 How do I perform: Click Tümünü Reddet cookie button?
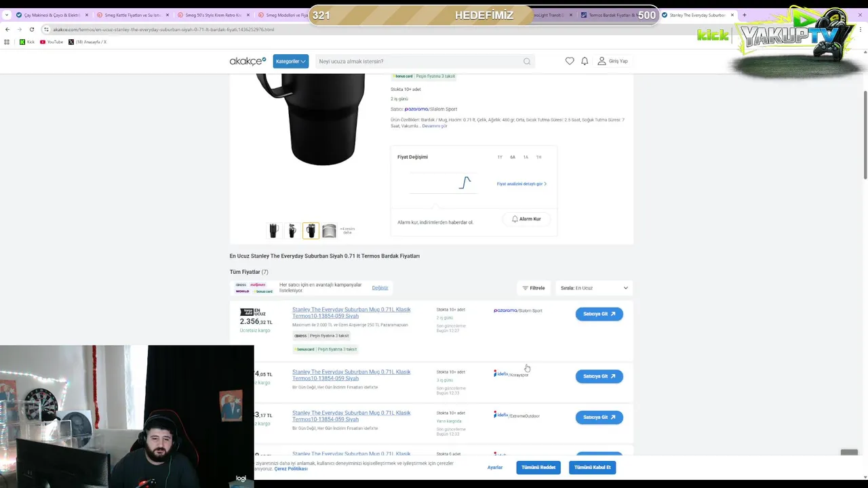click(538, 467)
